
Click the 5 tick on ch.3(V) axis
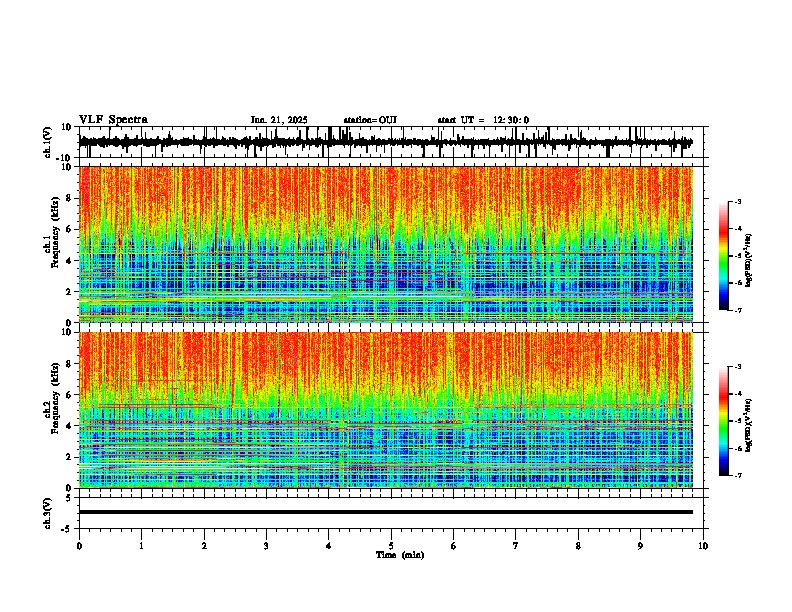tap(70, 498)
